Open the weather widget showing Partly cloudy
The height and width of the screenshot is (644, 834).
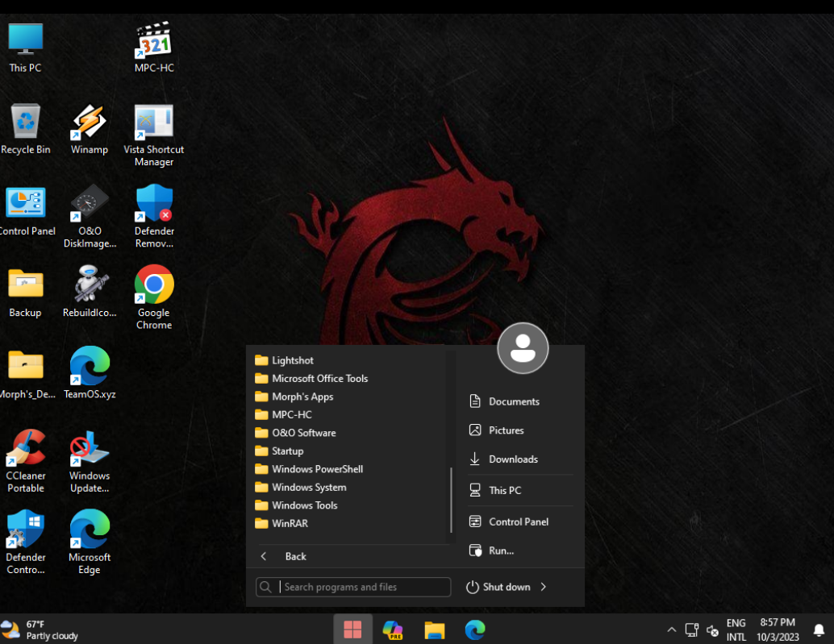pyautogui.click(x=40, y=629)
